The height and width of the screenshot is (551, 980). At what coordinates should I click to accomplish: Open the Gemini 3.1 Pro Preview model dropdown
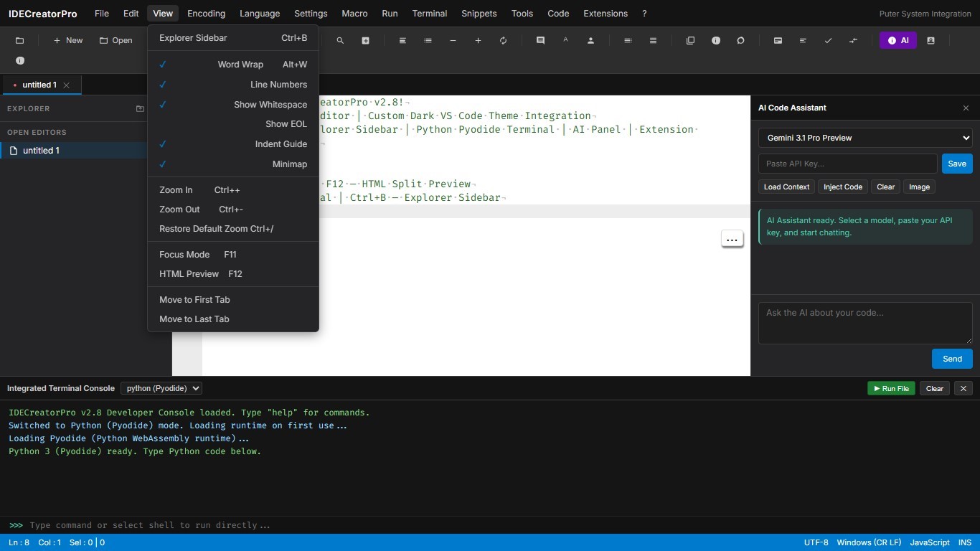click(865, 138)
